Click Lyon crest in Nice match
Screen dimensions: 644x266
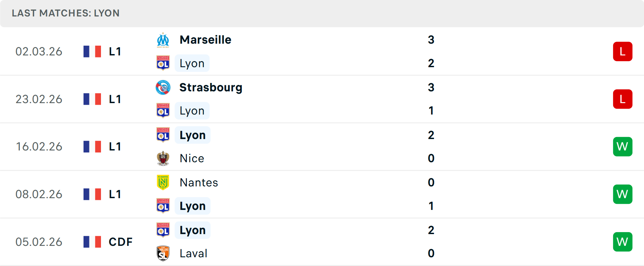click(x=163, y=135)
